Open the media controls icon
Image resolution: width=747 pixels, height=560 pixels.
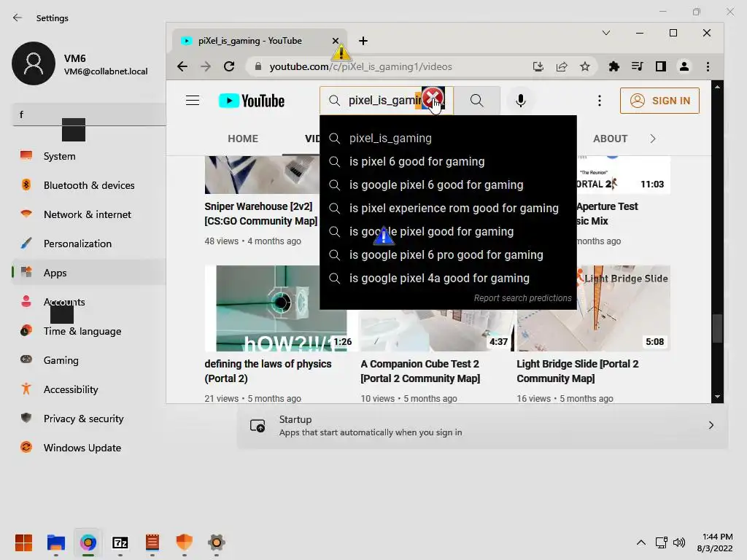point(638,66)
